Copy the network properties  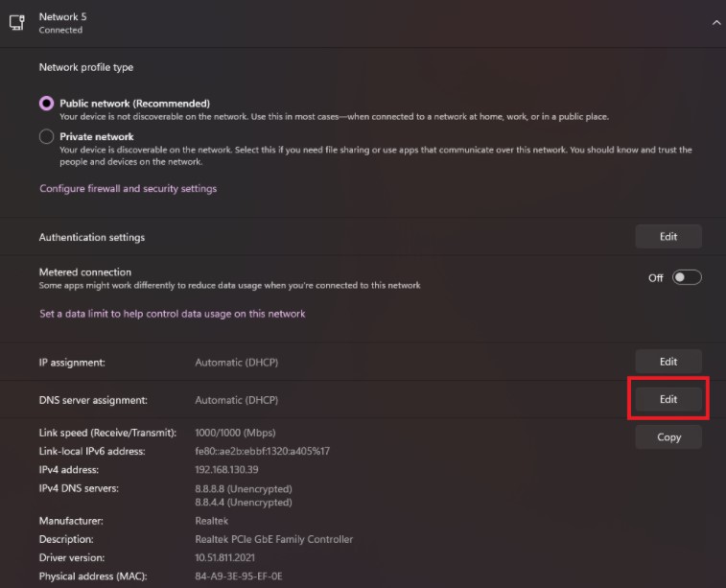(668, 437)
